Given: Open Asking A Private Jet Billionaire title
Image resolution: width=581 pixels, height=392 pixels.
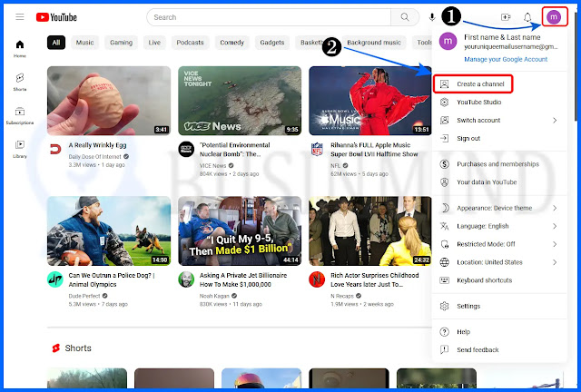Looking at the screenshot, I should coord(243,280).
